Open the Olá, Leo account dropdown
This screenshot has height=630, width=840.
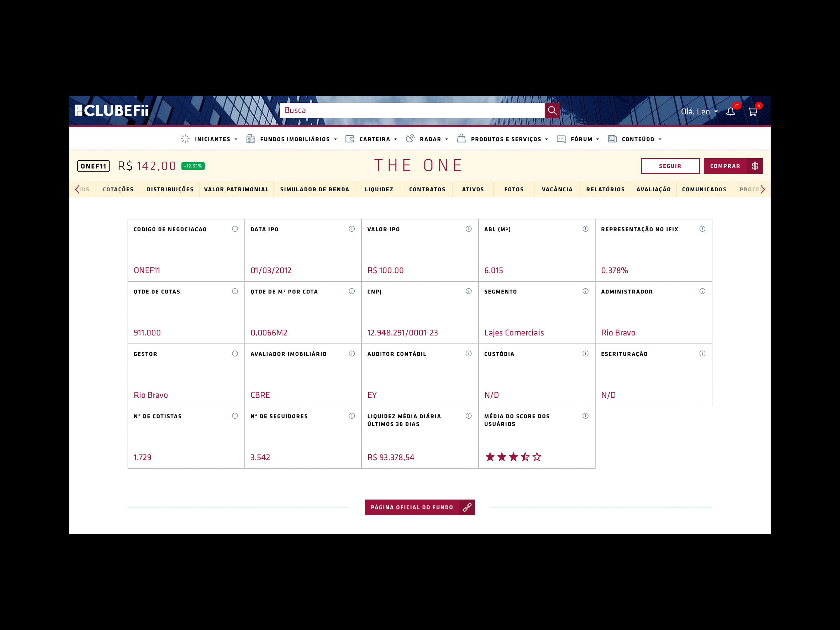tap(699, 112)
